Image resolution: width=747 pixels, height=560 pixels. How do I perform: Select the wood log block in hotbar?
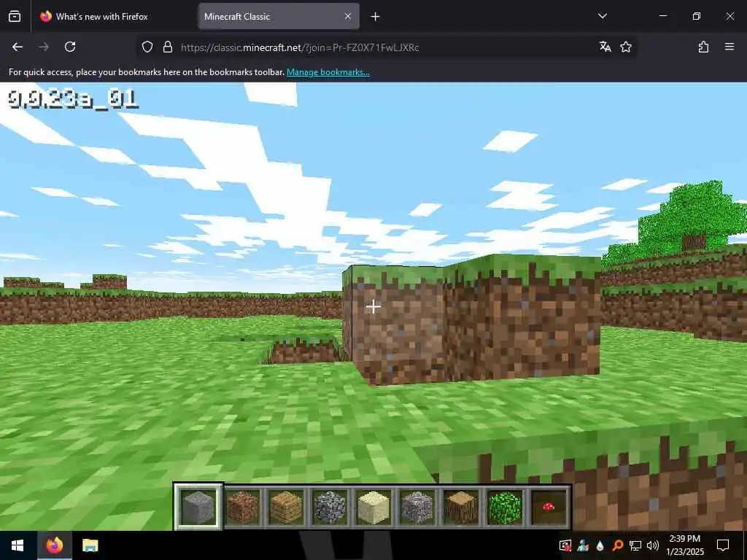(x=461, y=507)
